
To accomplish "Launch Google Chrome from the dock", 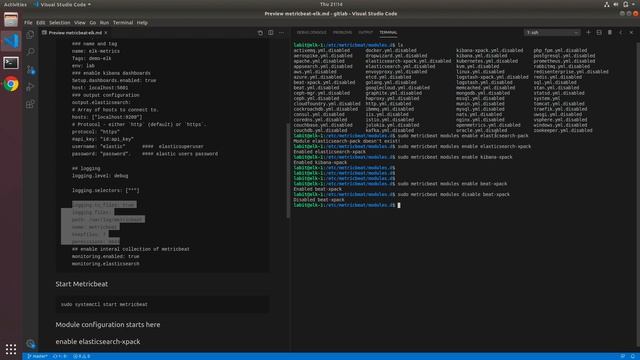I will pos(11,84).
